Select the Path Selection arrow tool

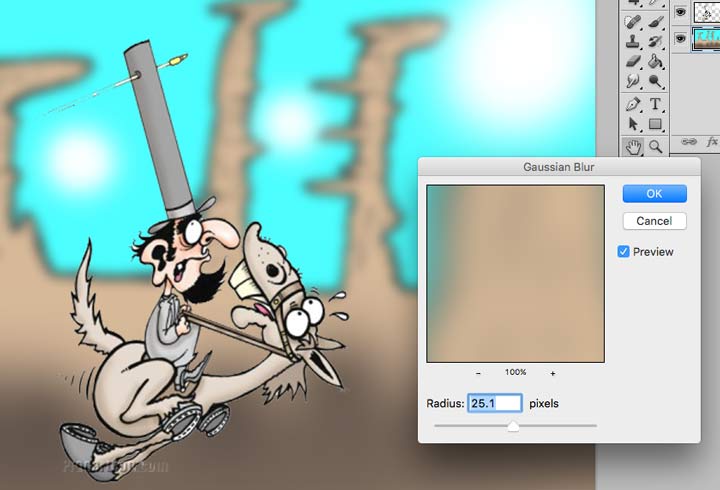coord(632,125)
